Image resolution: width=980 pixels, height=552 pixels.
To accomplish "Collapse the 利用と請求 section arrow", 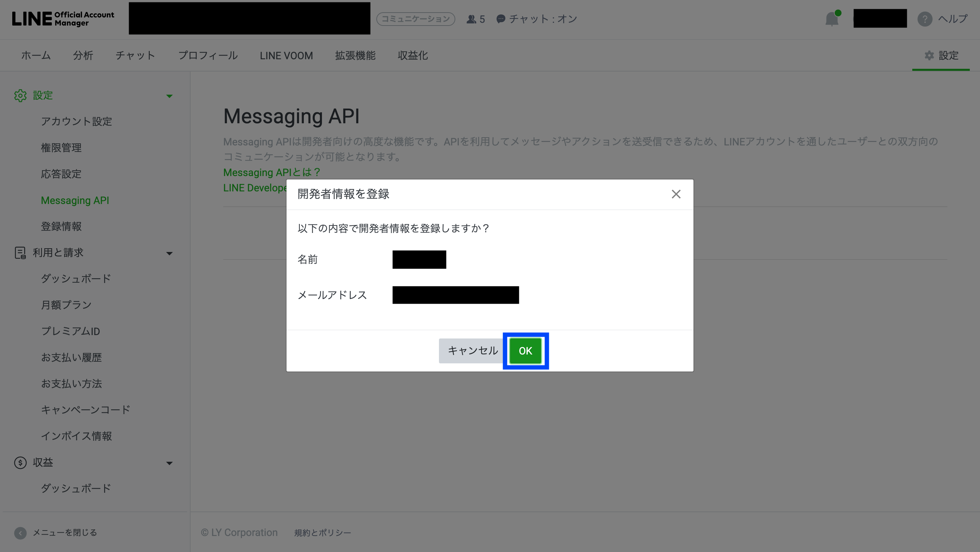I will (x=169, y=253).
